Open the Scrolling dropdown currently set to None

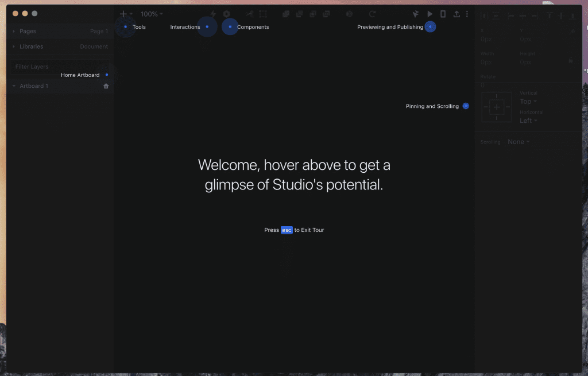(519, 141)
